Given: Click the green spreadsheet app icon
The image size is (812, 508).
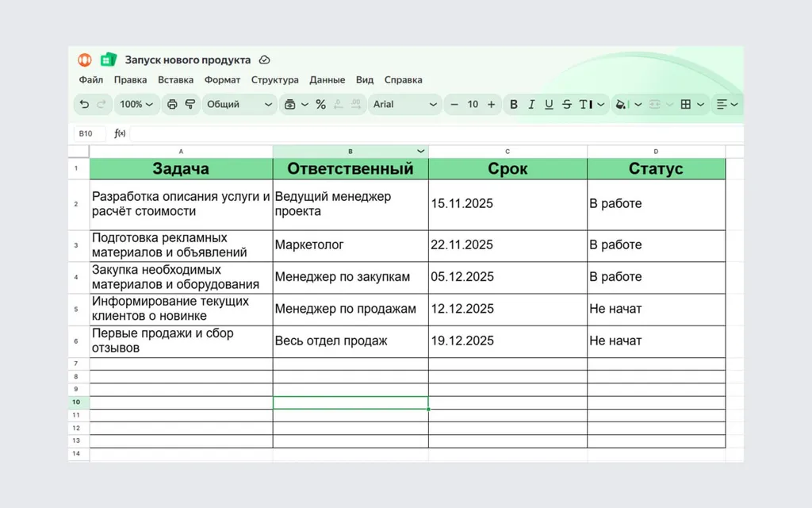Looking at the screenshot, I should click(x=108, y=60).
